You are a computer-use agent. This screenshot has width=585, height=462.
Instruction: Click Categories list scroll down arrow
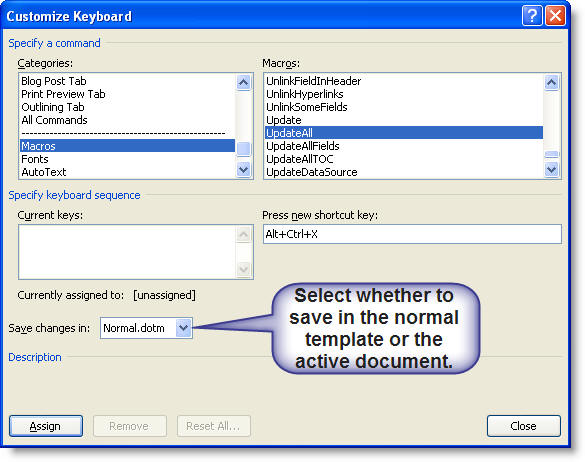click(244, 170)
